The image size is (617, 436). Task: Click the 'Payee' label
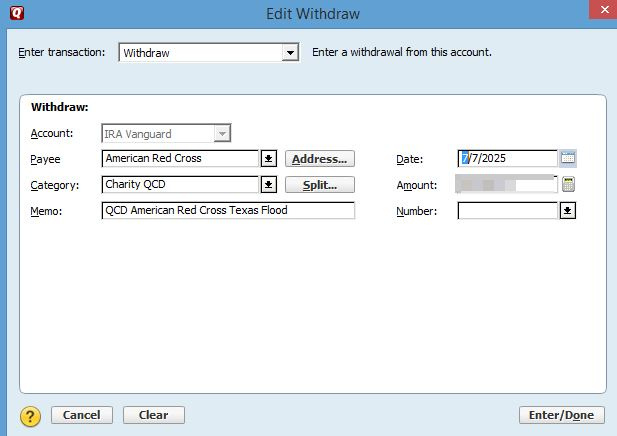click(45, 159)
